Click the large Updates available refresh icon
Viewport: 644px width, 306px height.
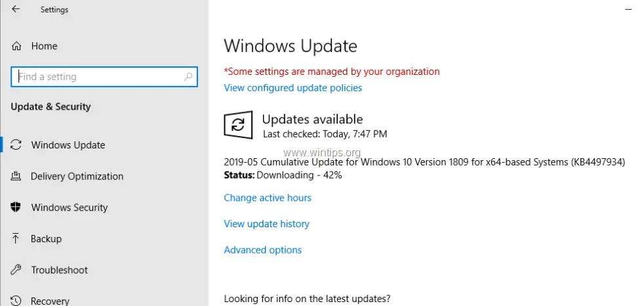click(x=238, y=125)
